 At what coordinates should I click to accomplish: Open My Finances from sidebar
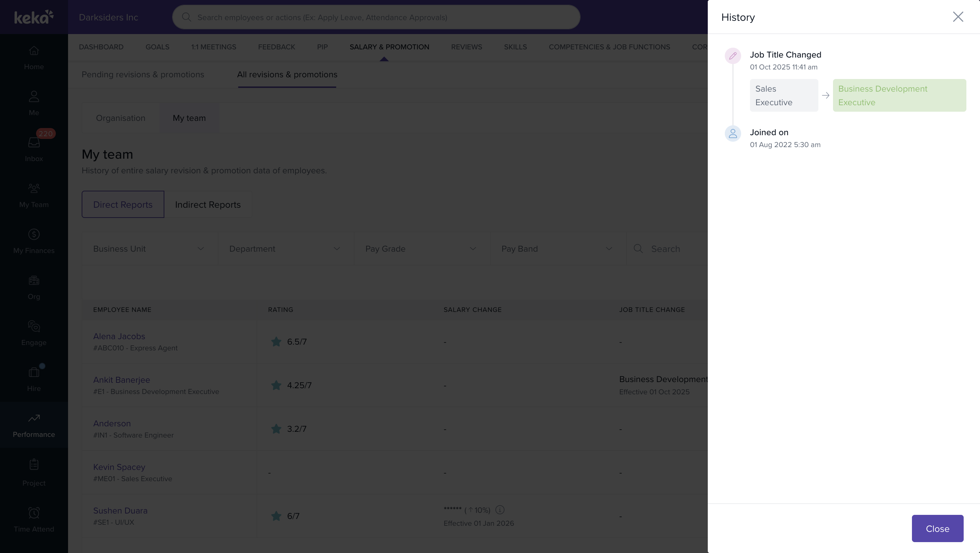tap(34, 234)
